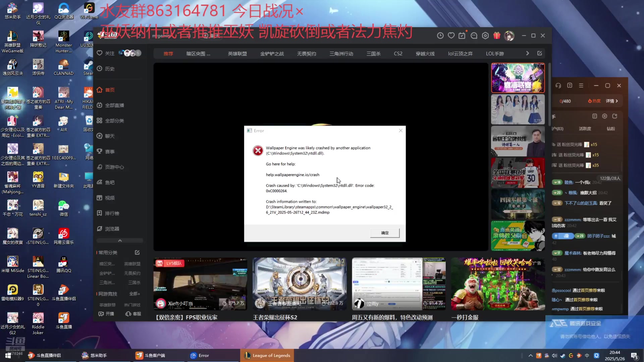
Task: Open 视频 in Douyu sidebar
Action: [x=106, y=198]
